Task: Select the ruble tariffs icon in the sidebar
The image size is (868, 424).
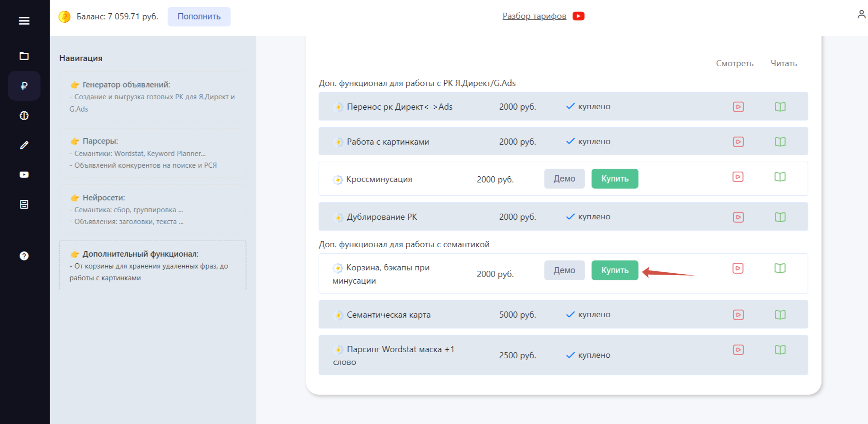Action: click(24, 86)
